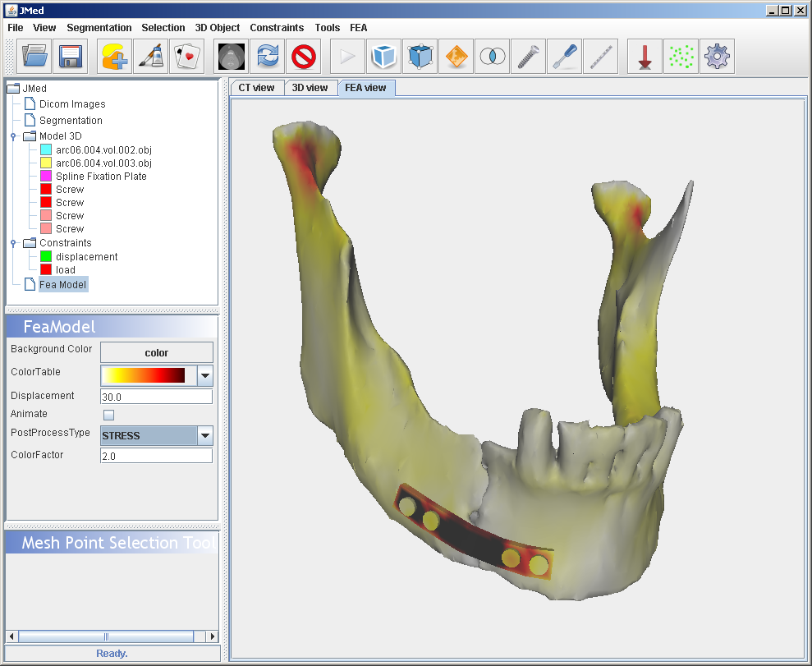The height and width of the screenshot is (666, 812).
Task: Click the overlapping circles boolean icon
Action: pos(493,57)
